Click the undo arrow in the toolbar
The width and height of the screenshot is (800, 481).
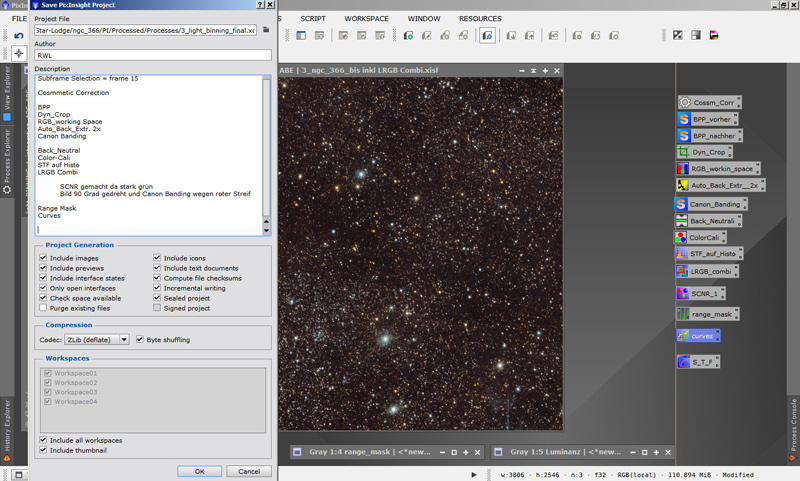coord(19,36)
